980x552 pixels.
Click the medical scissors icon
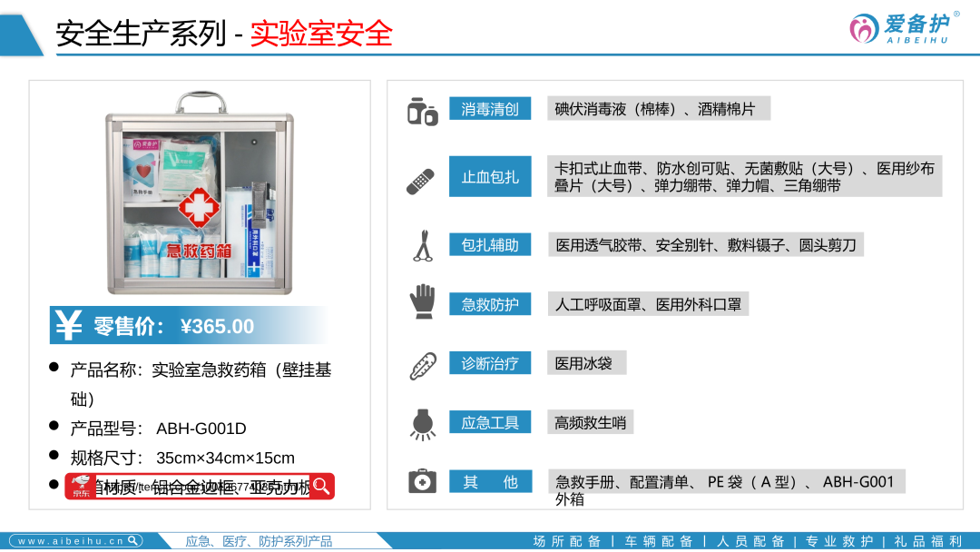coord(422,246)
